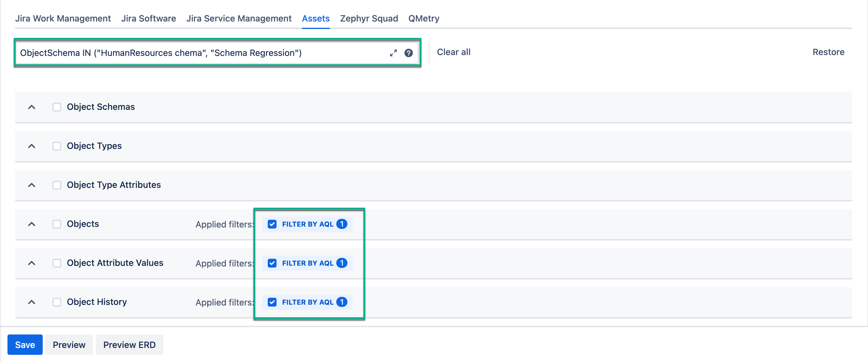Click the Clear all link
This screenshot has width=868, height=362.
tap(453, 52)
